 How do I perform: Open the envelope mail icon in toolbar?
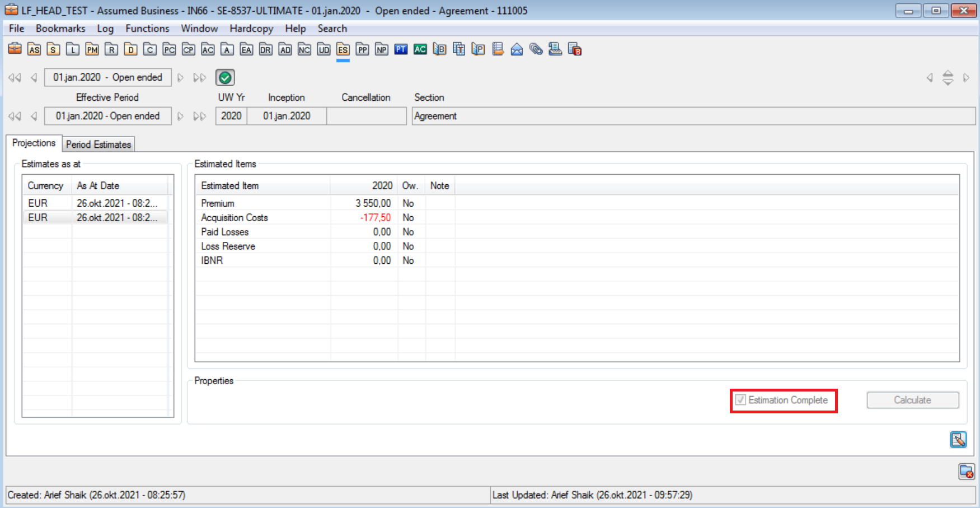tap(517, 50)
